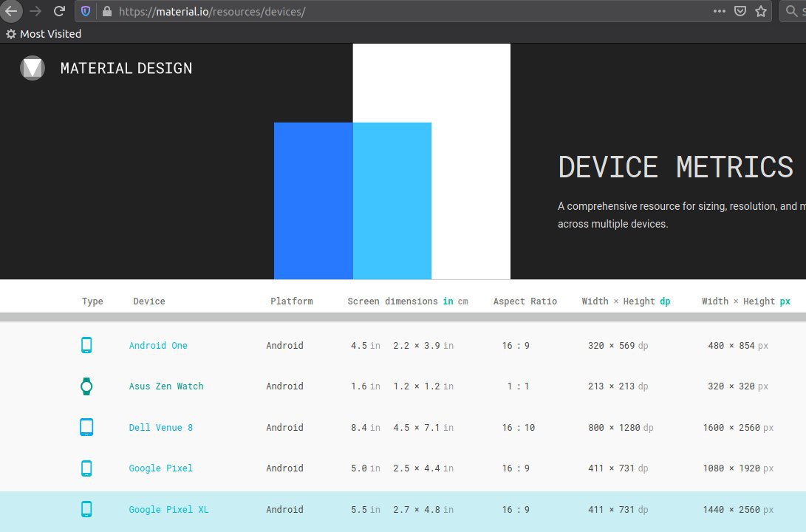Click the DEVICE METRICS heading
The width and height of the screenshot is (806, 532).
(675, 167)
